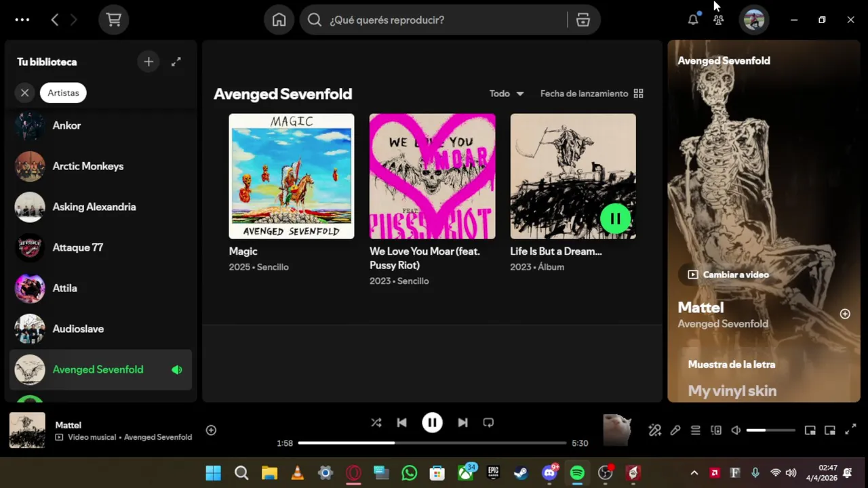
Task: Add Mattel to library in right panel
Action: [x=845, y=314]
